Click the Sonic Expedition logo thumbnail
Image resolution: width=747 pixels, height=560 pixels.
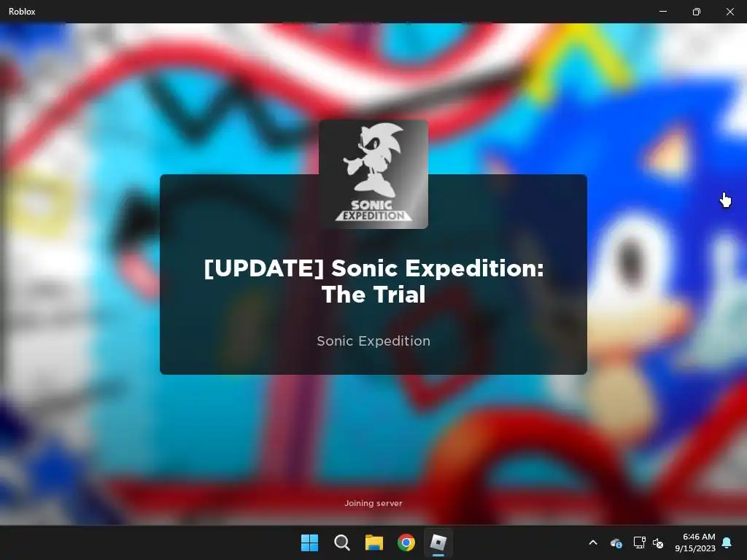coord(373,174)
